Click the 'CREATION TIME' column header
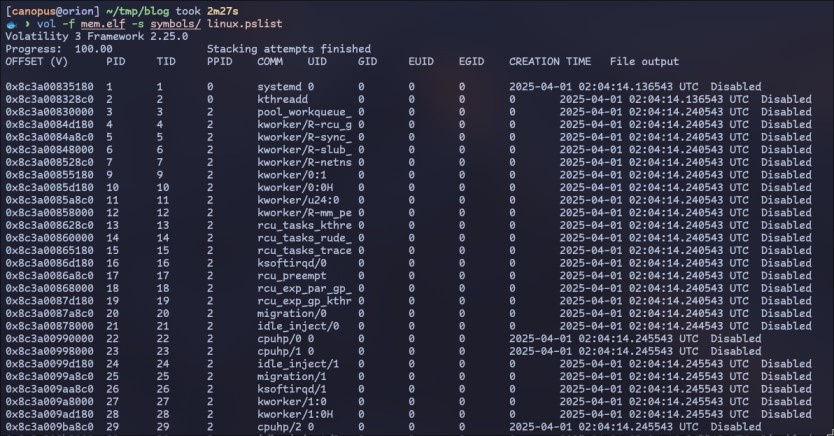The height and width of the screenshot is (436, 834). [x=550, y=62]
